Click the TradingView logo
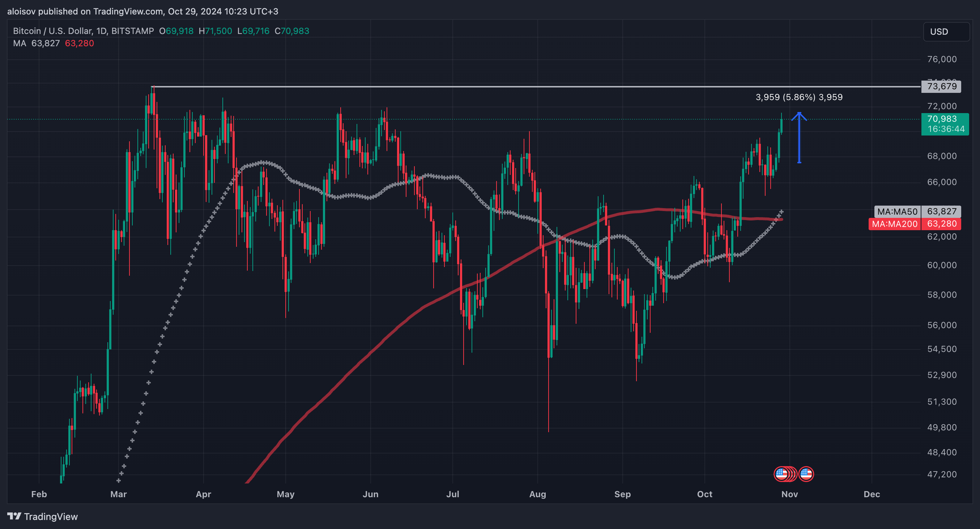This screenshot has height=529, width=980. click(43, 516)
